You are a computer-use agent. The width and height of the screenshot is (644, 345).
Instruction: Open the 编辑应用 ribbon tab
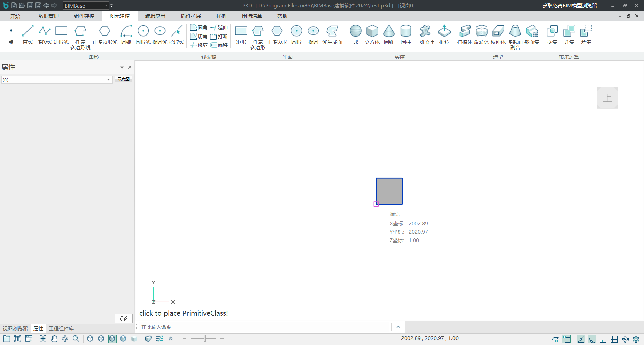(155, 16)
